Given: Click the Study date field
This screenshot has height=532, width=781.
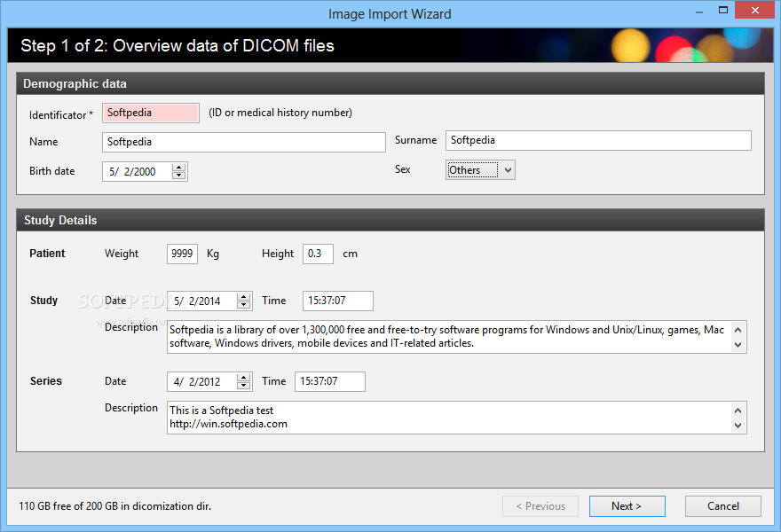Looking at the screenshot, I should click(x=209, y=301).
